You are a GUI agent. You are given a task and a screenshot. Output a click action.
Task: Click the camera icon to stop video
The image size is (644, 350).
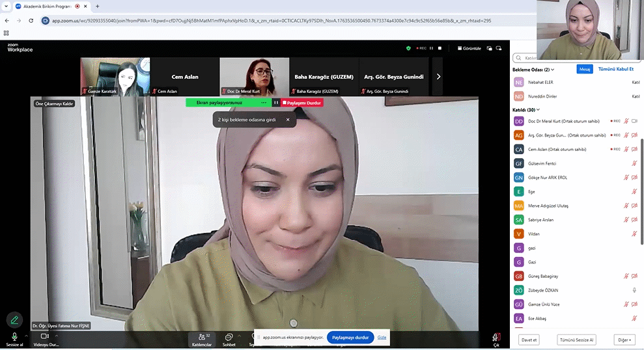click(x=45, y=336)
